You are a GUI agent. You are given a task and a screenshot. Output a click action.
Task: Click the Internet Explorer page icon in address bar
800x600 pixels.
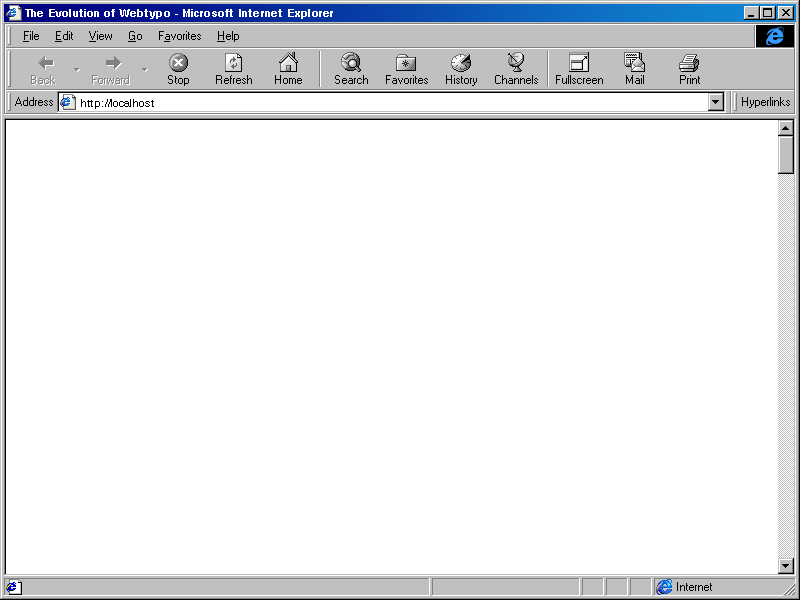[66, 101]
